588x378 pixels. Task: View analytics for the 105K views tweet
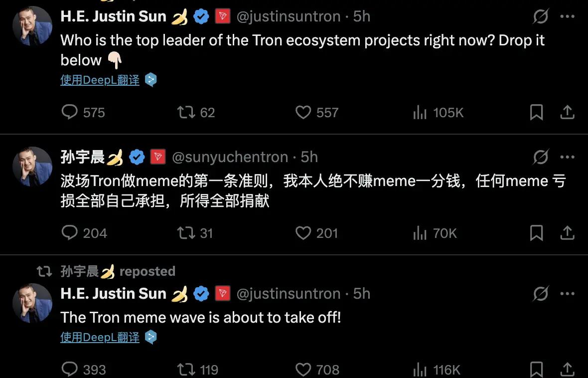tap(420, 113)
